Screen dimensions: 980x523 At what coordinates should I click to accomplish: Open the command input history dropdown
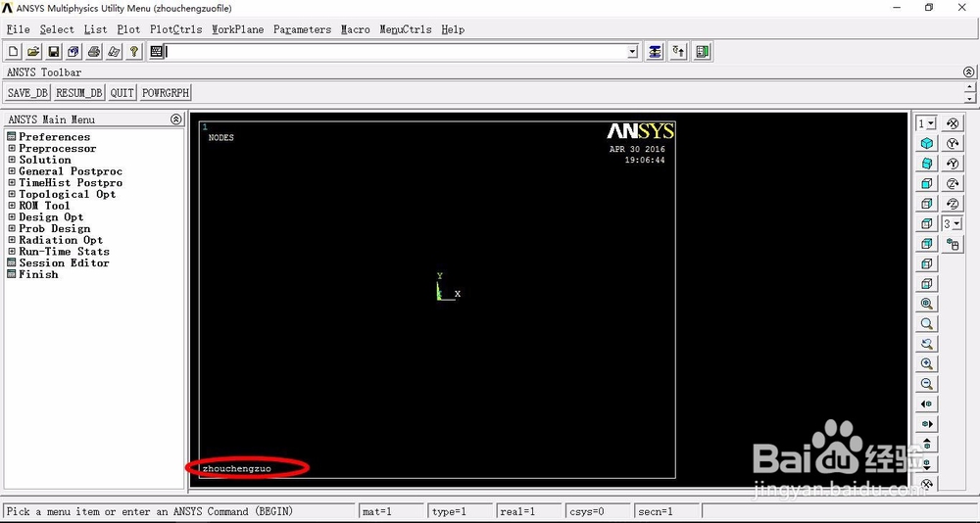point(633,51)
